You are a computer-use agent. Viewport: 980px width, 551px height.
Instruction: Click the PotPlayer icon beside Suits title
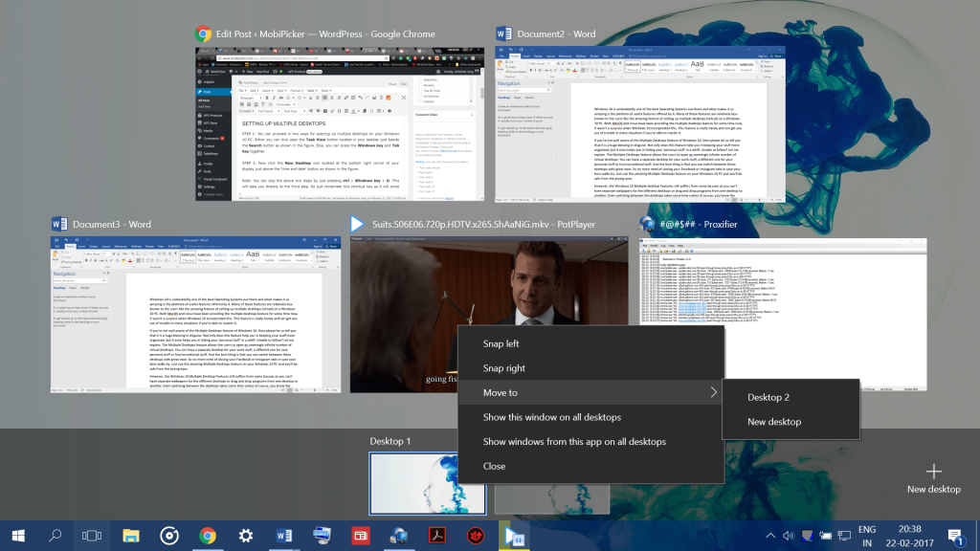[357, 224]
